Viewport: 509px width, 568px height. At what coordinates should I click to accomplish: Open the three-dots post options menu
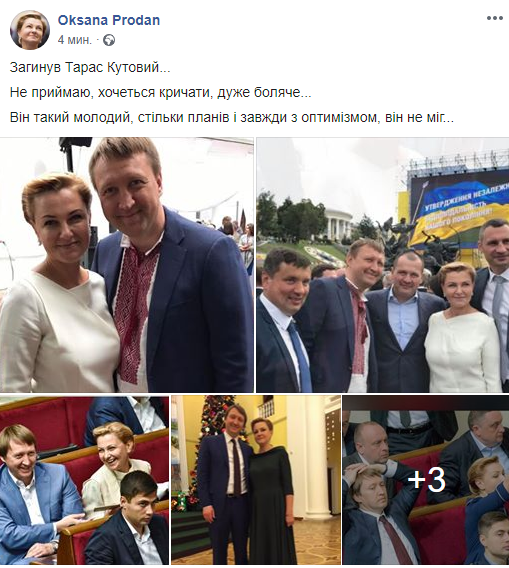coord(495,18)
